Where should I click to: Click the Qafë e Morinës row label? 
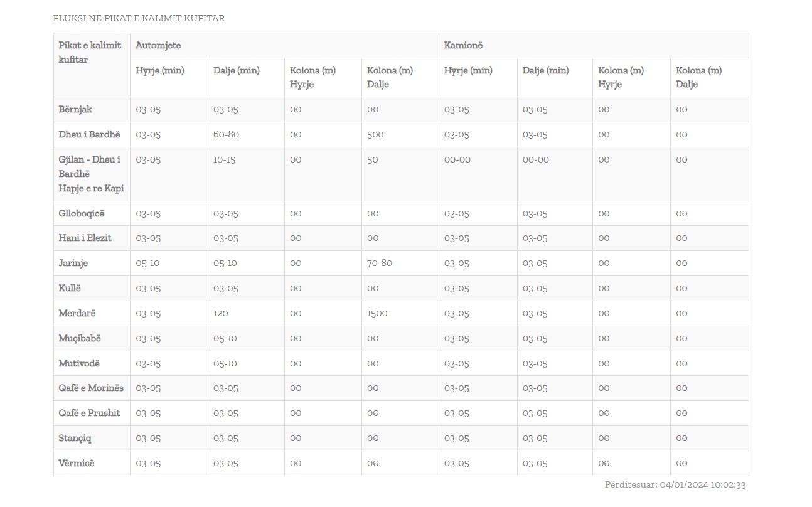[91, 388]
